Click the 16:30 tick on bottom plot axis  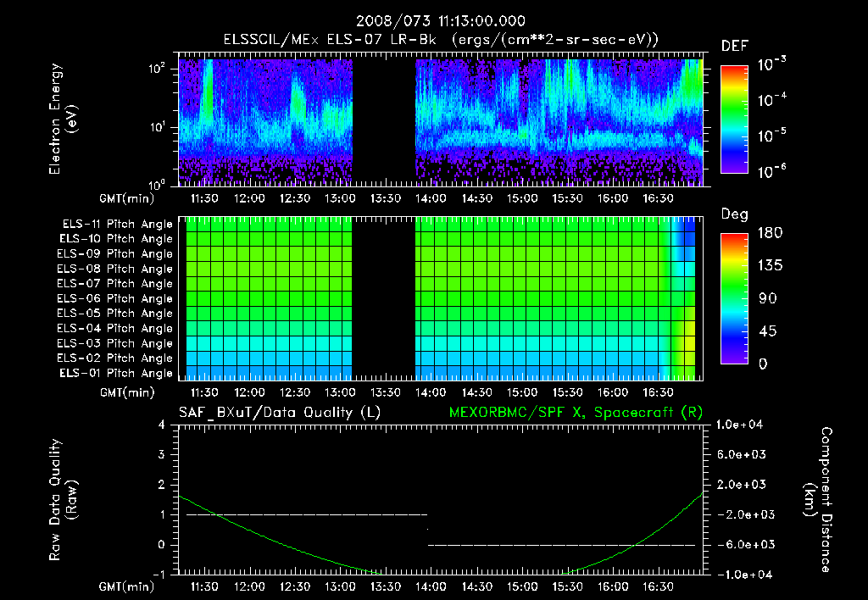[x=658, y=586]
